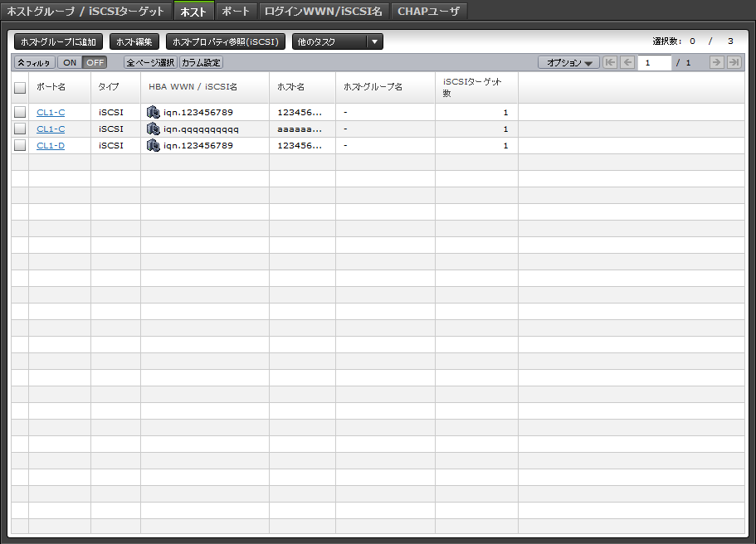Click ホストグループに追加 button
Screen dimensions: 756x544
click(x=58, y=42)
